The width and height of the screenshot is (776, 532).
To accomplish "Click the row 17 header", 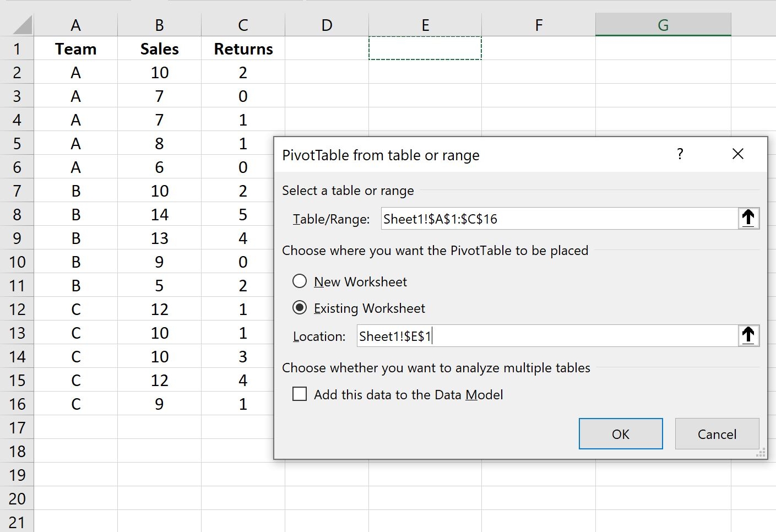I will [17, 427].
